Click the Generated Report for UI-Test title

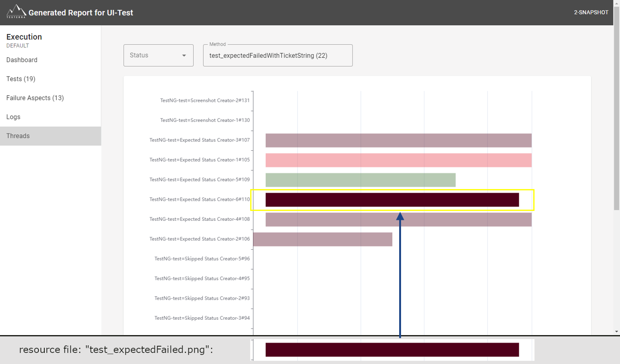coord(81,13)
